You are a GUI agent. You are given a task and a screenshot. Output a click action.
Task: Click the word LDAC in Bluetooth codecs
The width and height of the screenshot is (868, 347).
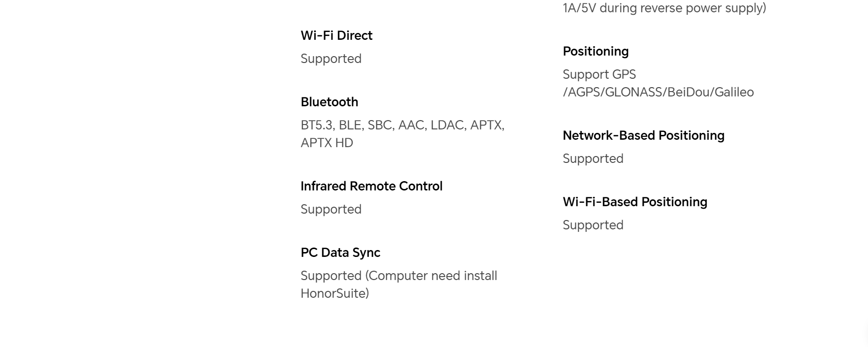(447, 125)
